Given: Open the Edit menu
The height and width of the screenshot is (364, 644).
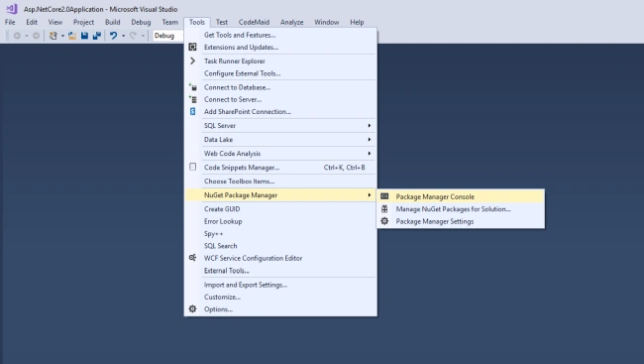Looking at the screenshot, I should (32, 22).
